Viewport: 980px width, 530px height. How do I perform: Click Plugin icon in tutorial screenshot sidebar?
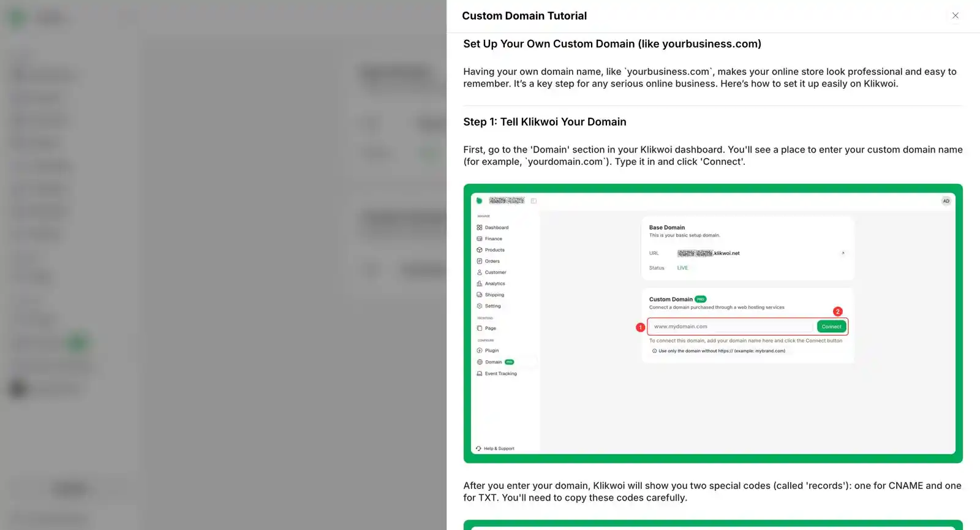click(480, 350)
